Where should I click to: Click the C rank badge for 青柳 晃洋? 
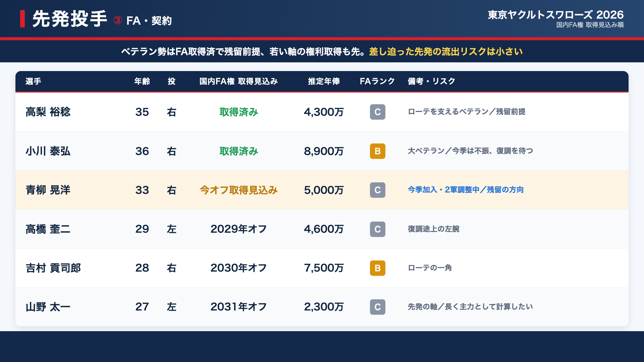click(377, 190)
